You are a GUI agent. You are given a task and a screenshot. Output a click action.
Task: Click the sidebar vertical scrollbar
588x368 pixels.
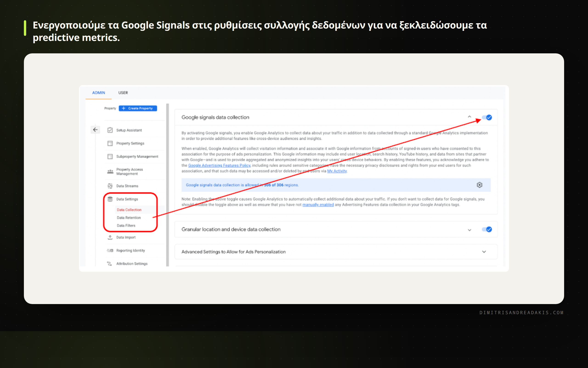(167, 185)
